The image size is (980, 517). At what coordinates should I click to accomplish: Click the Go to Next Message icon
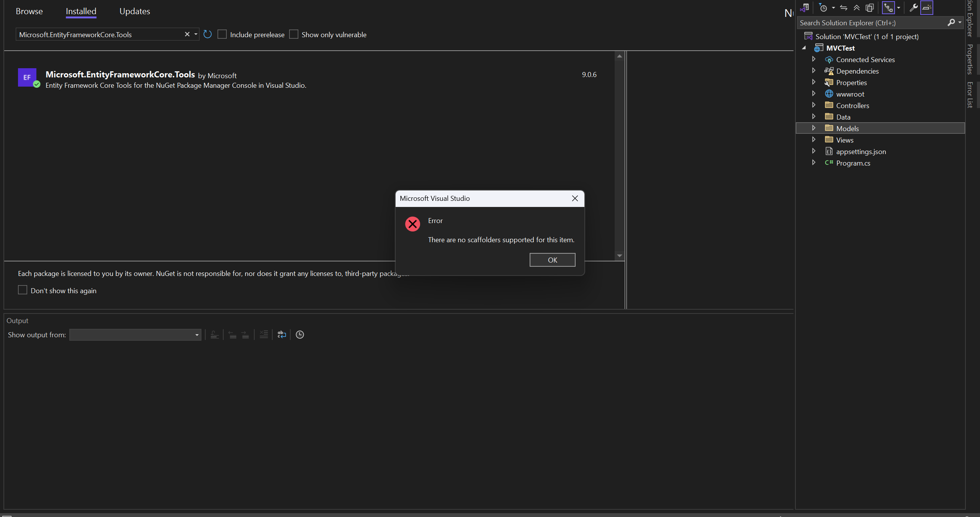(245, 335)
